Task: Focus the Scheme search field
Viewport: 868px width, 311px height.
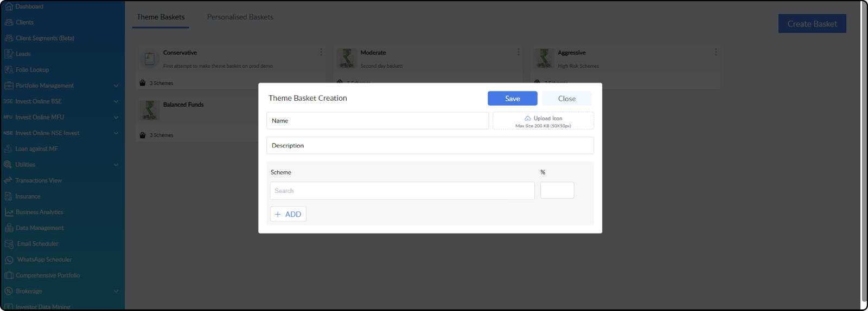Action: click(403, 191)
